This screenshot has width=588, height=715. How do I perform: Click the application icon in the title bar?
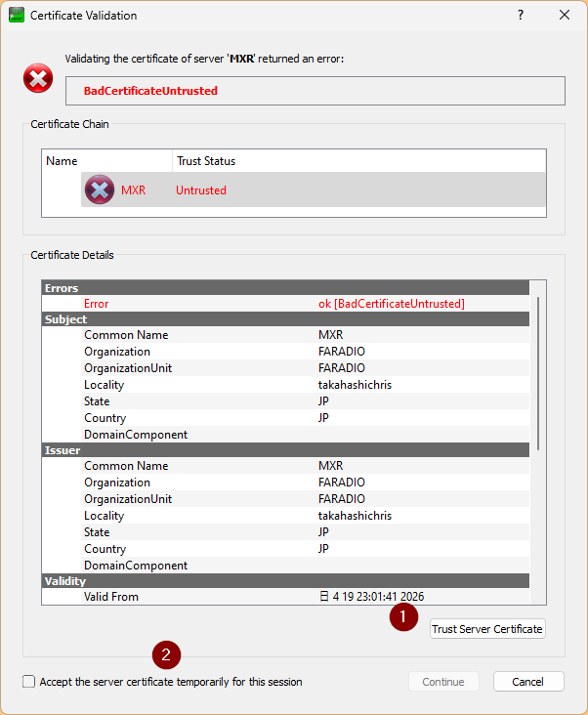(17, 15)
